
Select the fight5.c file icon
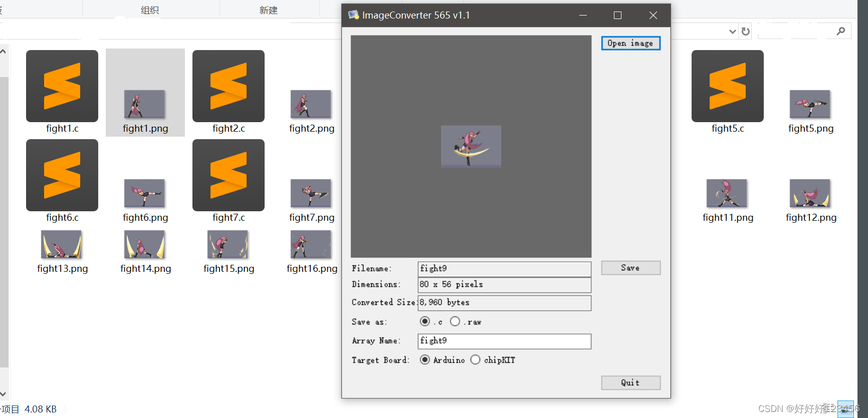728,86
